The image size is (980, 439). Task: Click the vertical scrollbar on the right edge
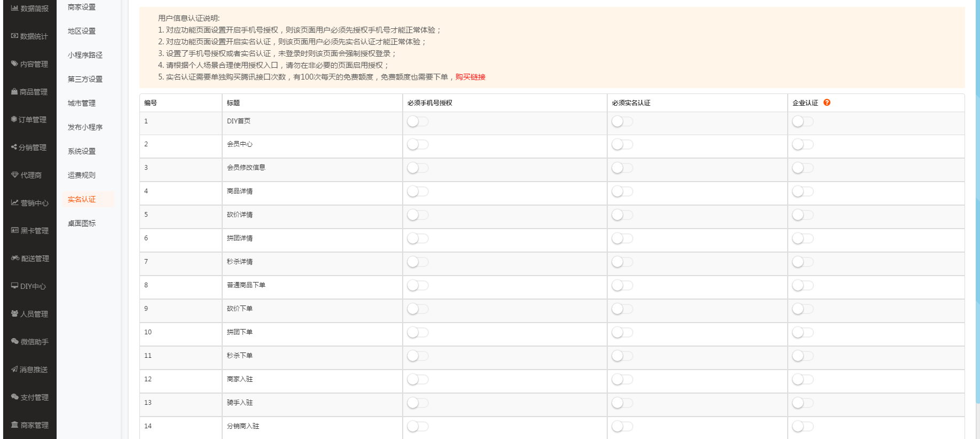[977, 203]
